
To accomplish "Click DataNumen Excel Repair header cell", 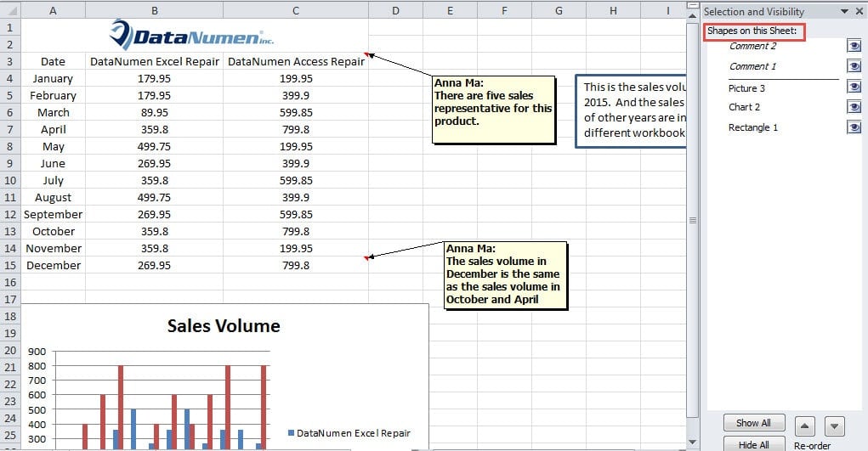I will pyautogui.click(x=155, y=61).
